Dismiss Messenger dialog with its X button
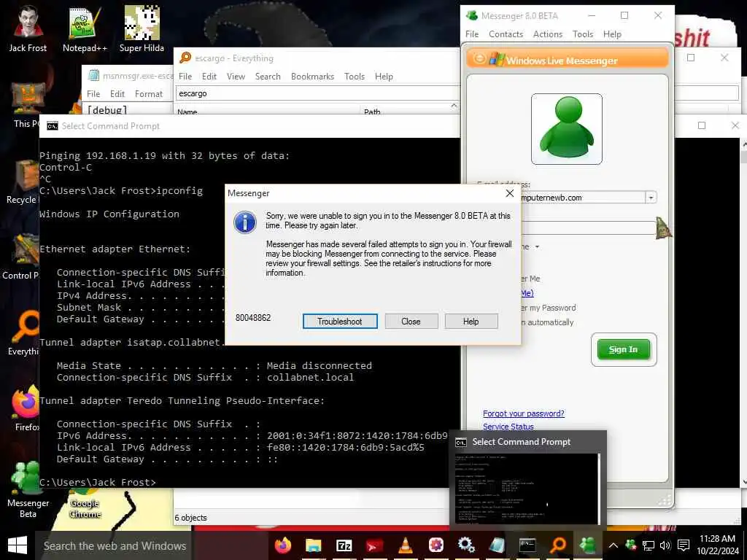Viewport: 747px width, 560px height. point(509,192)
